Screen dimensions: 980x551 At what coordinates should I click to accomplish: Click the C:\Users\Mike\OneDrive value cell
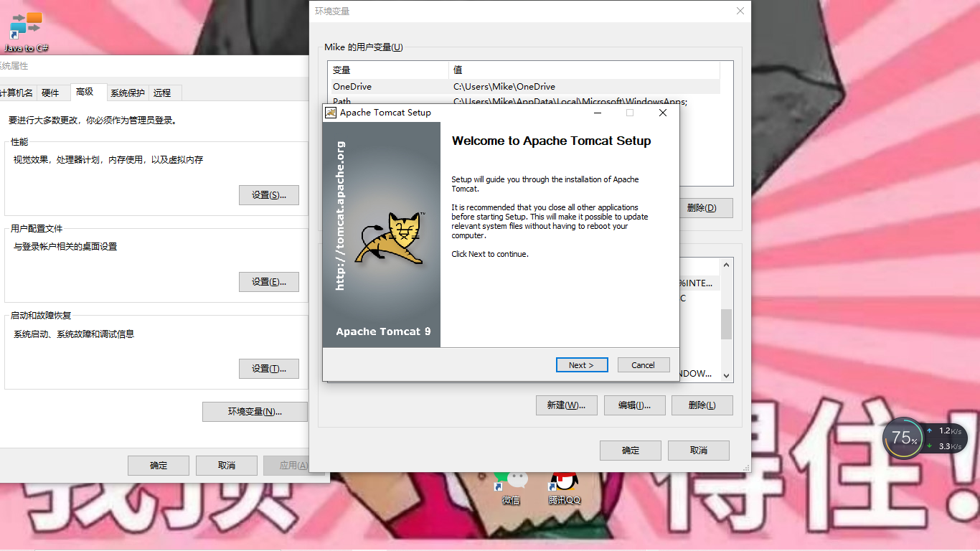504,86
